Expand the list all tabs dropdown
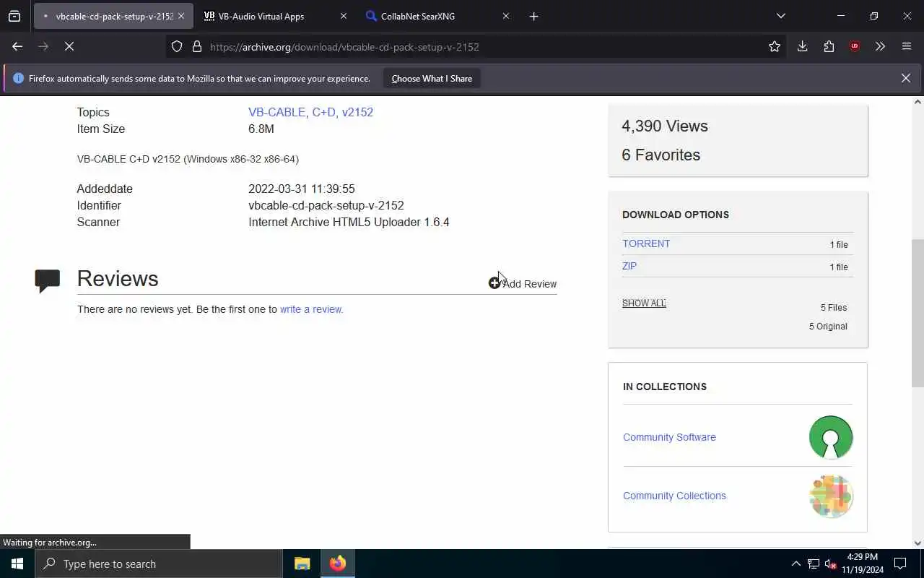This screenshot has height=578, width=924. point(780,16)
